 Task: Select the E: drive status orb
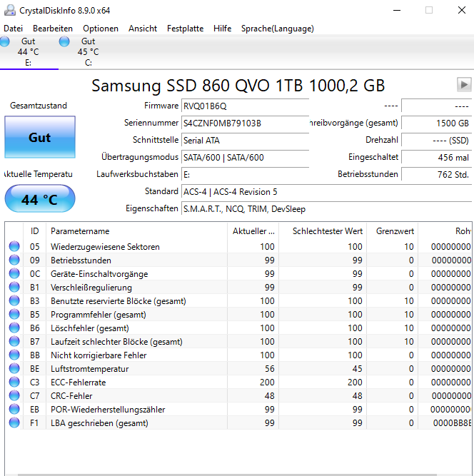pos(4,41)
